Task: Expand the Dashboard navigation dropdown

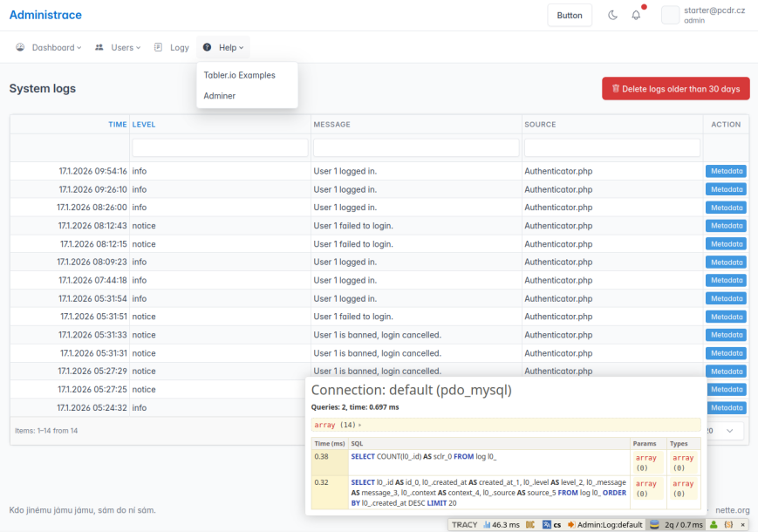Action: pos(49,47)
